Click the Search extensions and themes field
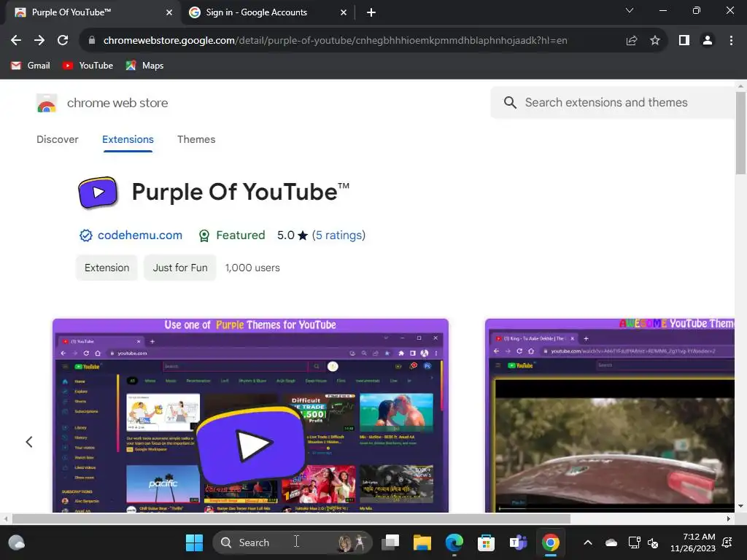 click(x=613, y=102)
